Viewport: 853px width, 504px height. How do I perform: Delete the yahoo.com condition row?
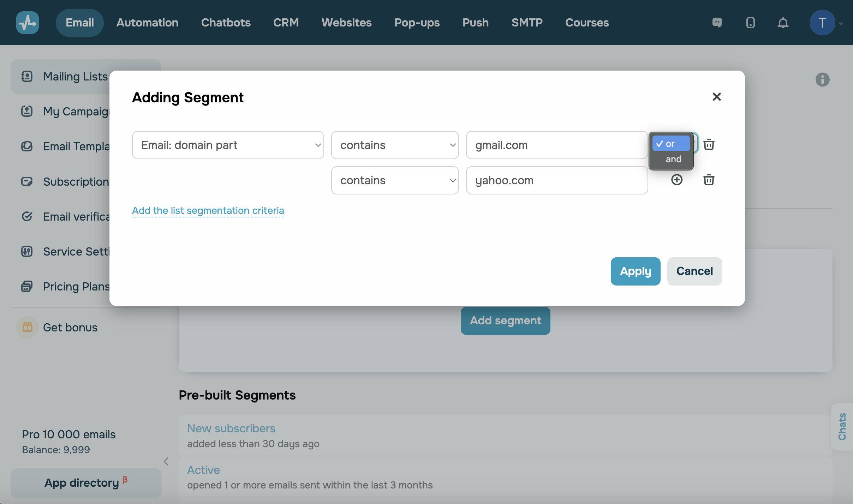click(709, 180)
